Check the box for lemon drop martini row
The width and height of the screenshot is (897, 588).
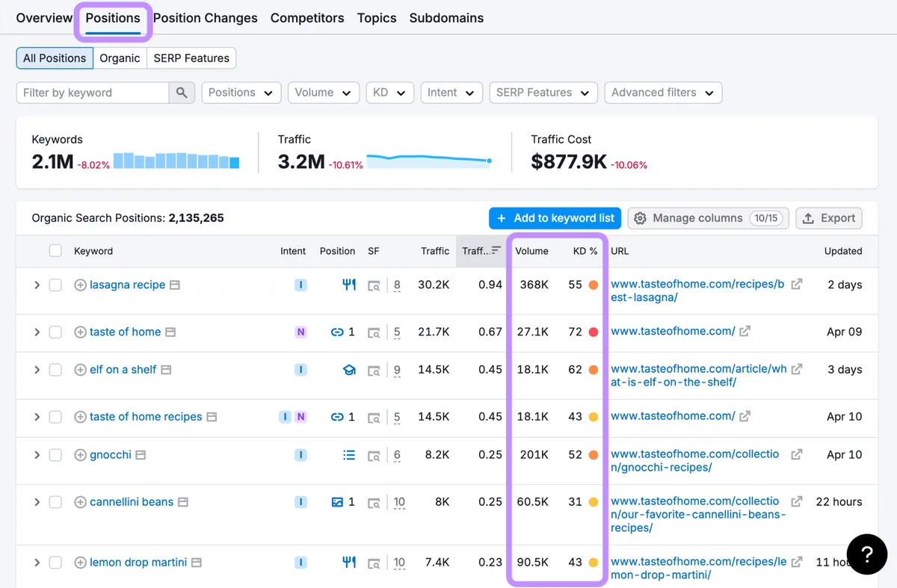point(55,562)
